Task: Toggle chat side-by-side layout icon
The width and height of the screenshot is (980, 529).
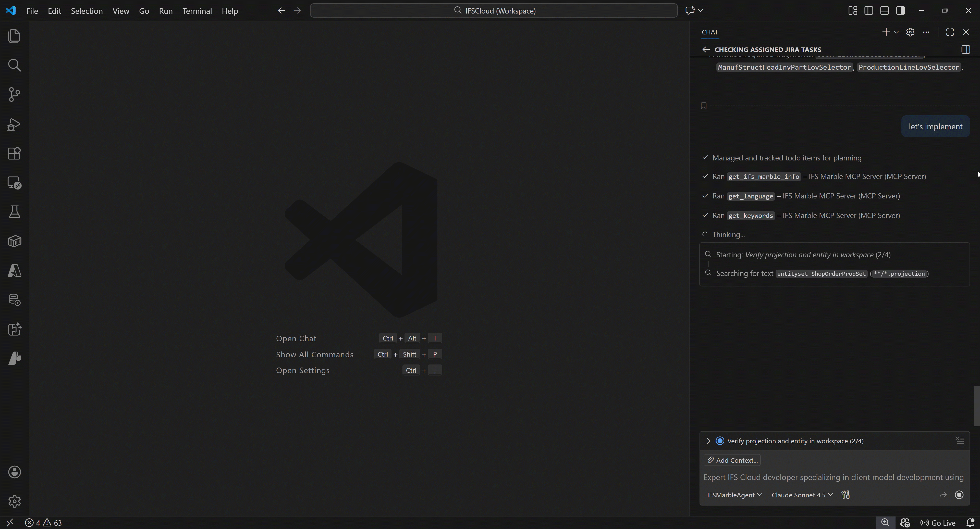Action: 965,49
